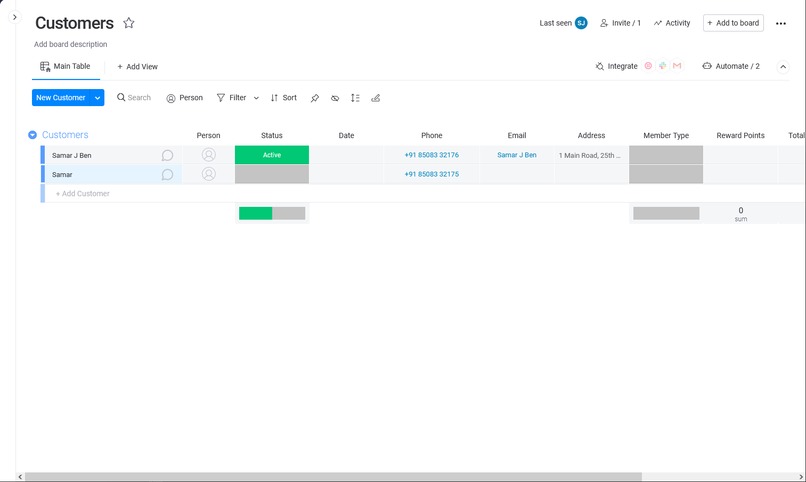Click Member Type cell for Samar
This screenshot has width=806, height=482.
click(666, 174)
